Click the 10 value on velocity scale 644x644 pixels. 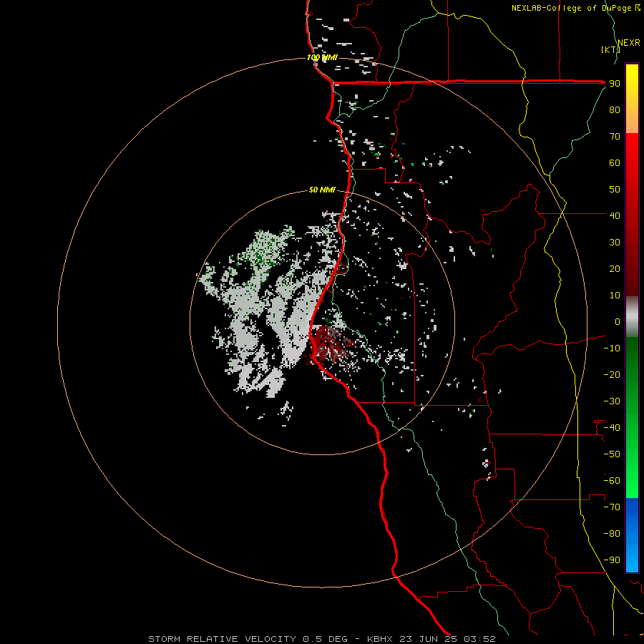615,296
